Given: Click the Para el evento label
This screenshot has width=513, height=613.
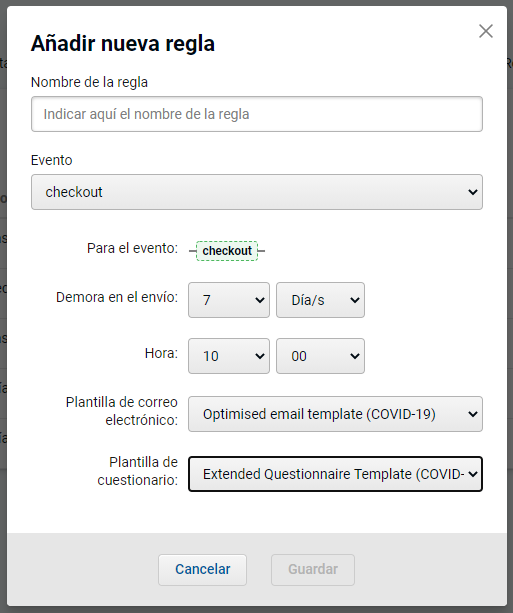Looking at the screenshot, I should tap(132, 248).
